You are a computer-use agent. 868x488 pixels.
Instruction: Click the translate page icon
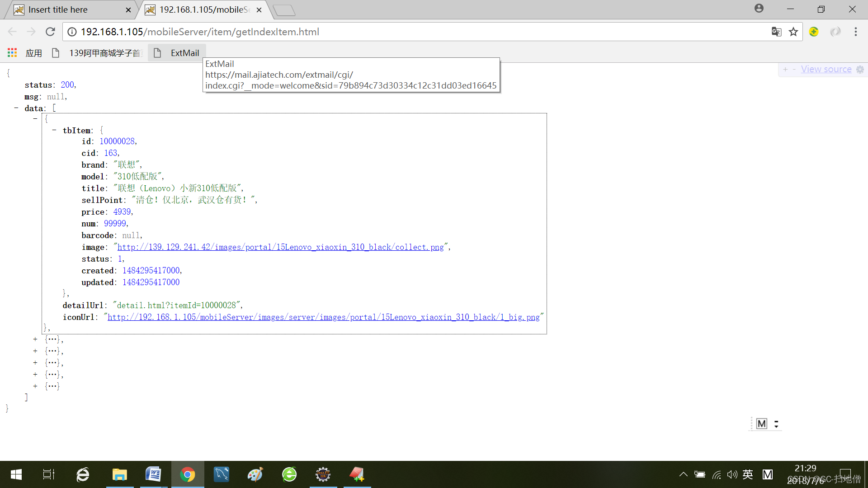(x=776, y=32)
